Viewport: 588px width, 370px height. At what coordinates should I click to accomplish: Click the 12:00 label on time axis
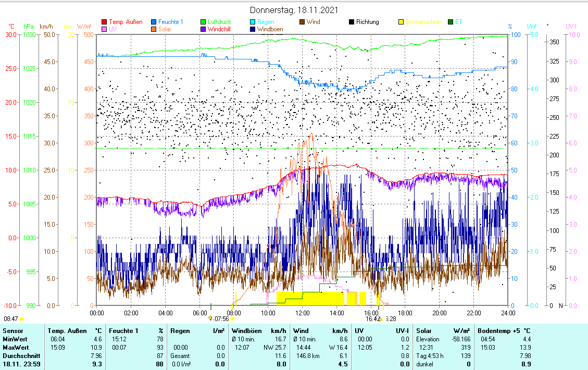point(303,313)
